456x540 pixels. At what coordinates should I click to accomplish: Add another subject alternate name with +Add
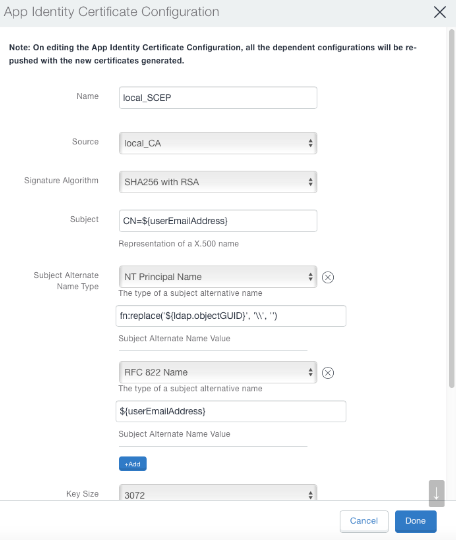133,464
